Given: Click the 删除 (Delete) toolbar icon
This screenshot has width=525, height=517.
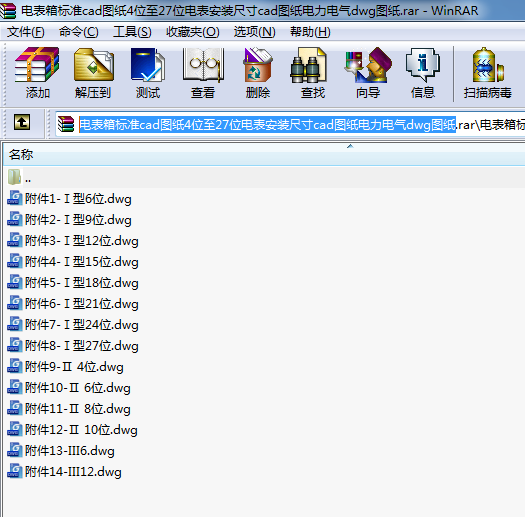Looking at the screenshot, I should tap(257, 65).
